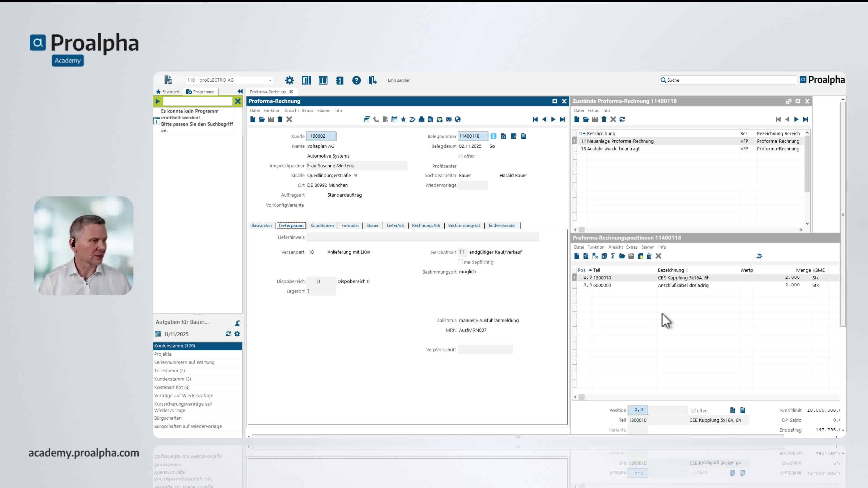Toggle the offen checkbox next to Belegdatum
Image resolution: width=868 pixels, height=488 pixels.
click(460, 156)
